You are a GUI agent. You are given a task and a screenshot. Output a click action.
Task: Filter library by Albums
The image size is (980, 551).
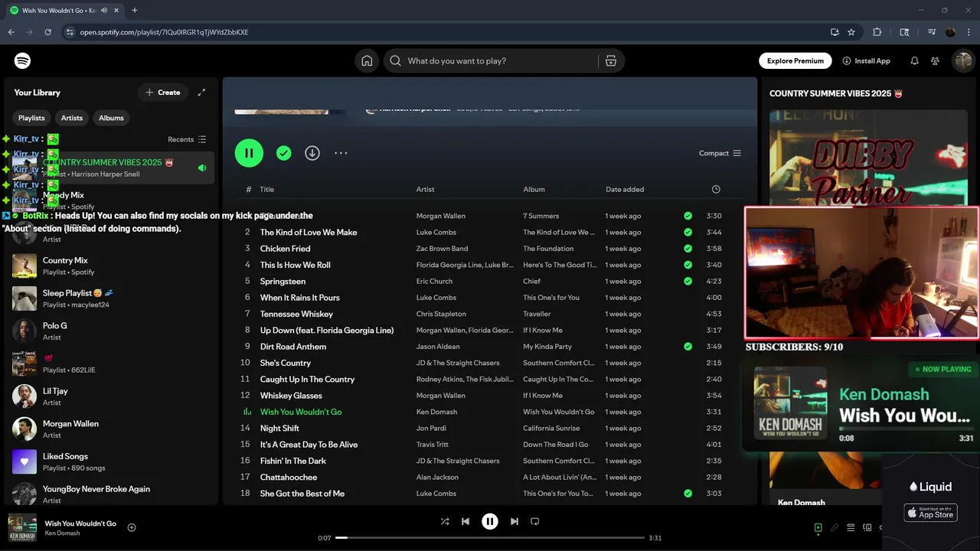click(111, 118)
